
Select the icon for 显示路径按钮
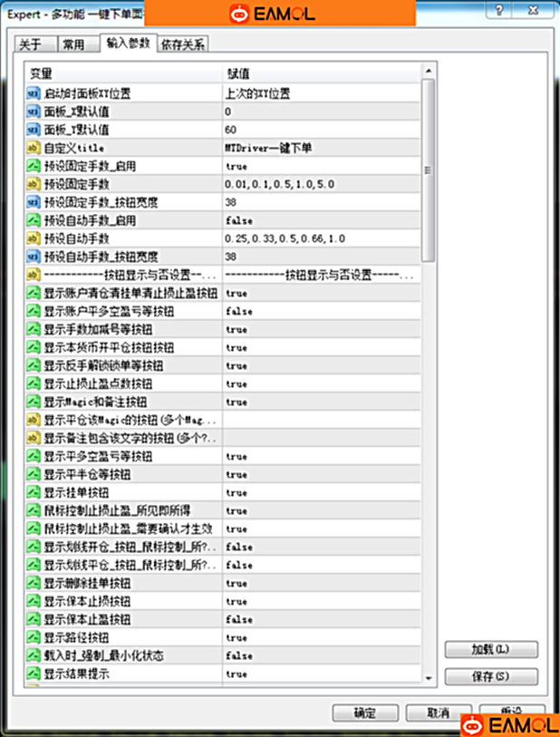[x=34, y=637]
